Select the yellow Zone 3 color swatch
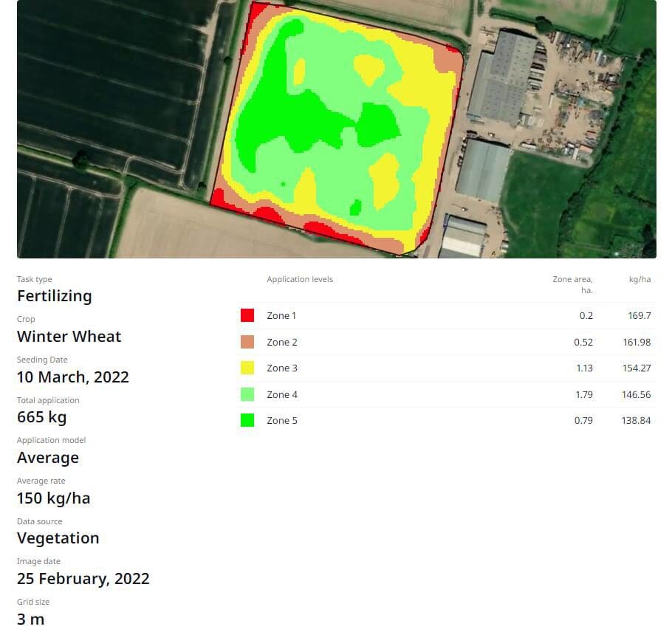Viewport: 672px width, 635px height. click(x=247, y=368)
